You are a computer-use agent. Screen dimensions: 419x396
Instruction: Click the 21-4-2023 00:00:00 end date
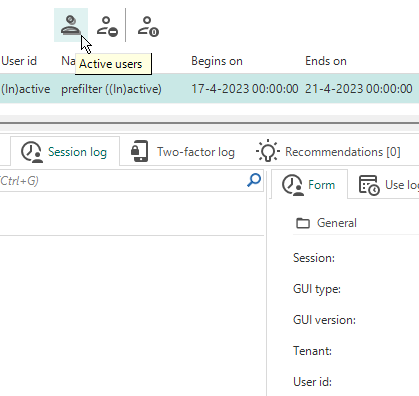[359, 89]
